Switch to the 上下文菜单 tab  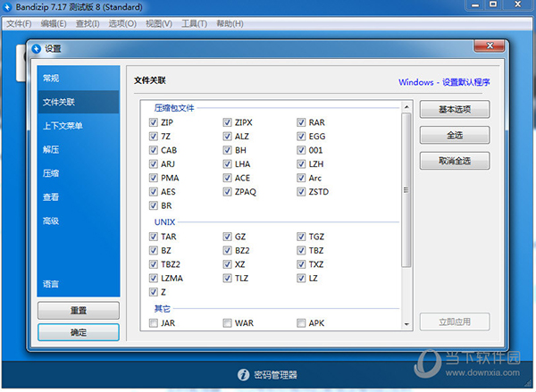[x=79, y=126]
